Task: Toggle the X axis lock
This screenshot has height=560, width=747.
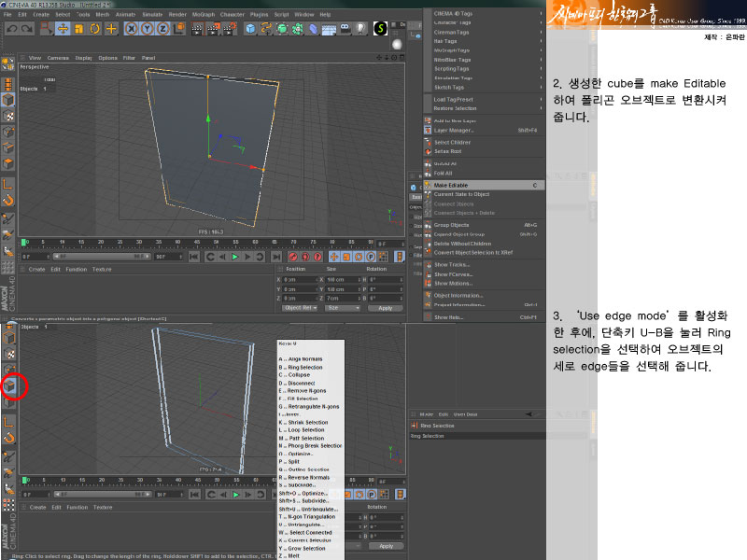Action: 132,29
